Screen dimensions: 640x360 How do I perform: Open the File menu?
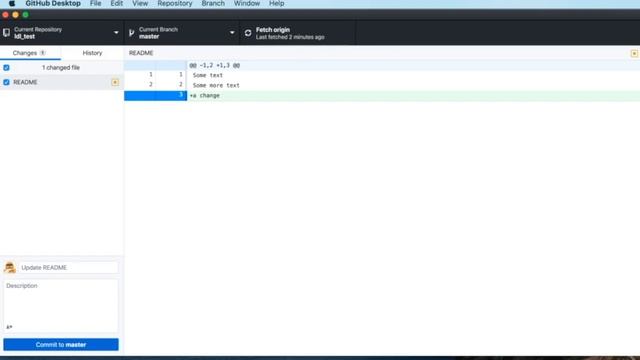click(96, 4)
